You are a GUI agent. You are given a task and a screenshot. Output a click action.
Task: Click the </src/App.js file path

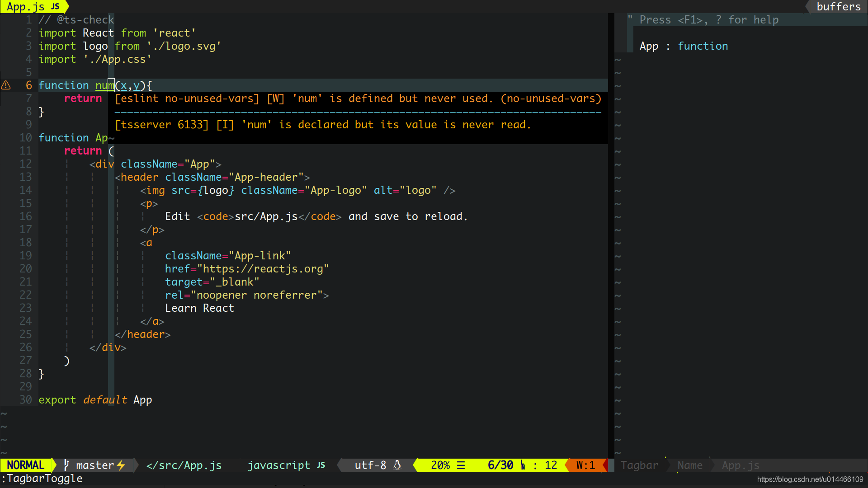point(184,465)
